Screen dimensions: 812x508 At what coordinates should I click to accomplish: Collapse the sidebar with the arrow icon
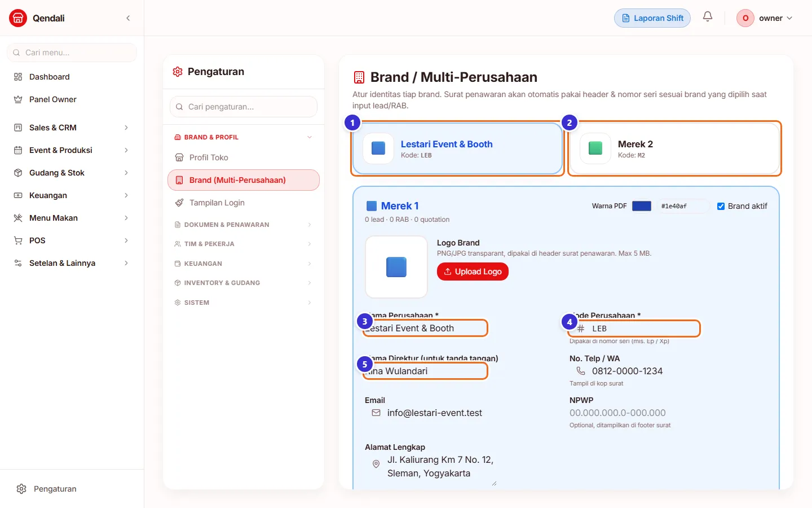click(x=128, y=18)
